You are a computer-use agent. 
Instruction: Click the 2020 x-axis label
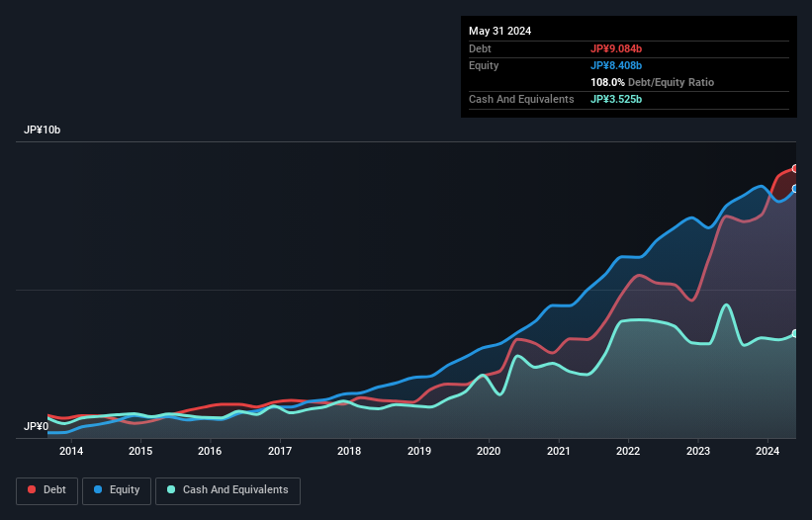coord(489,451)
